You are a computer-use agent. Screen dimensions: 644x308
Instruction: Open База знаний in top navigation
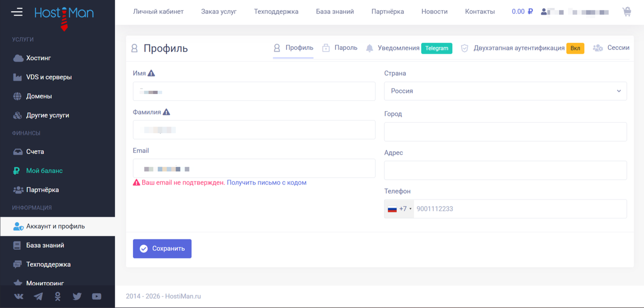tap(335, 11)
